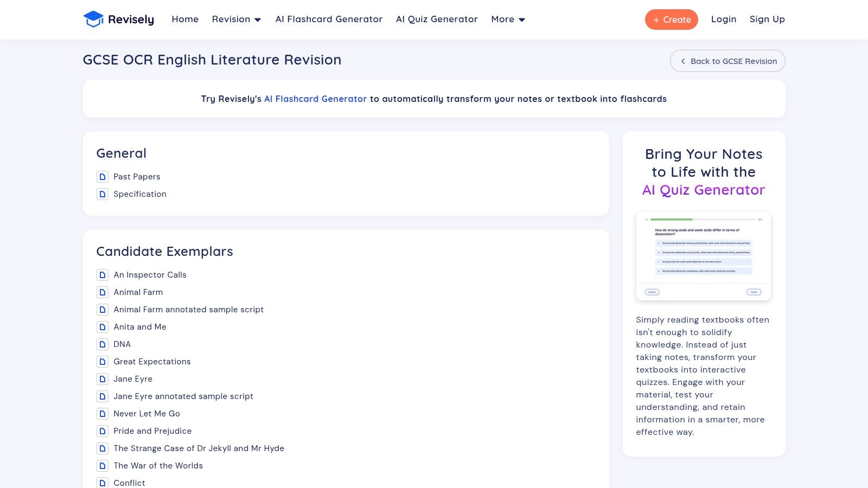Follow the AI Flashcard Generator banner link
Screen dimensions: 868x488
(315, 99)
